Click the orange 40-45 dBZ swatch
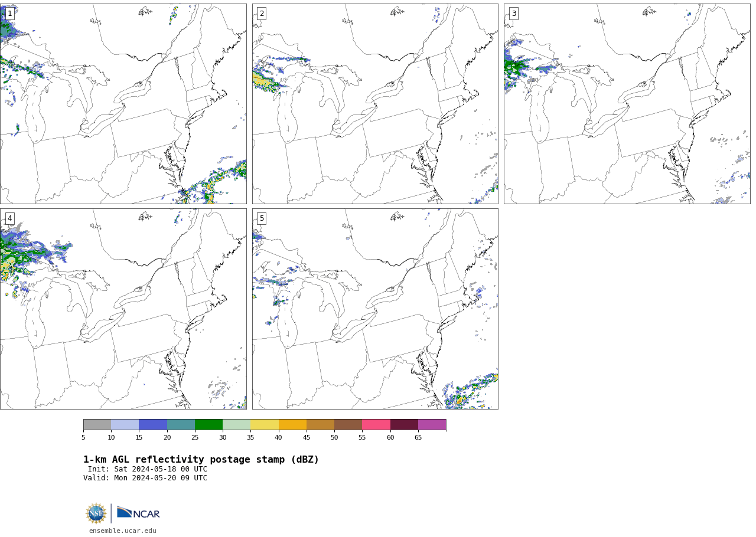The width and height of the screenshot is (756, 537). 292,425
